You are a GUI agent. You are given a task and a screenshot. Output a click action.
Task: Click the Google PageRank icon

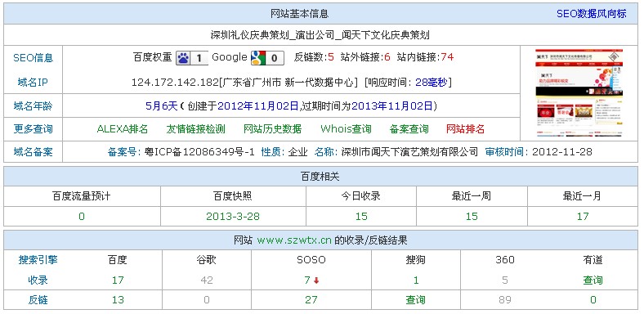pyautogui.click(x=267, y=58)
